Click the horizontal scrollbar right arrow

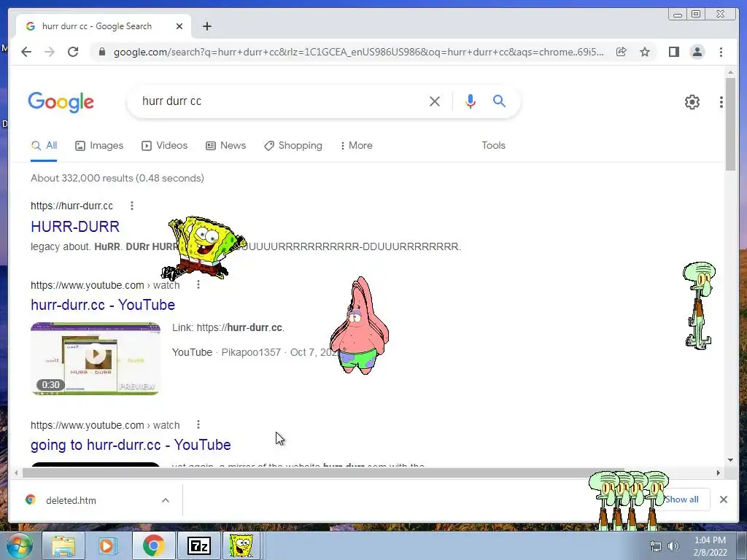point(719,472)
